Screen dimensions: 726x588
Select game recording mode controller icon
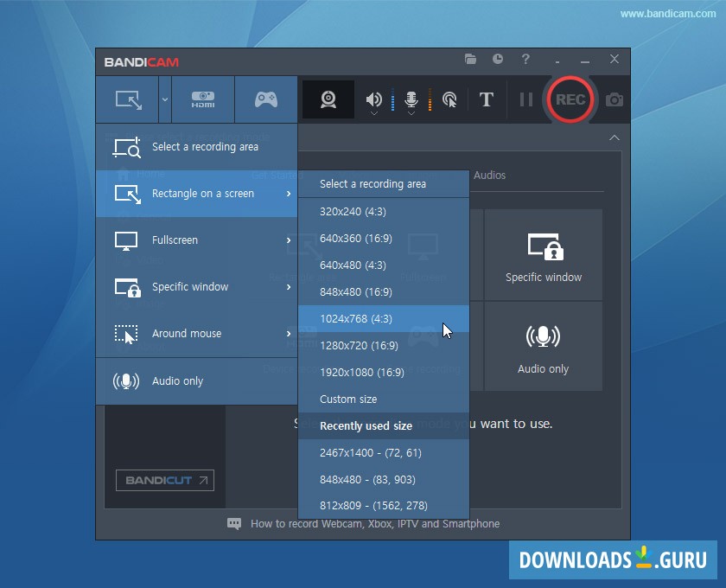click(265, 99)
